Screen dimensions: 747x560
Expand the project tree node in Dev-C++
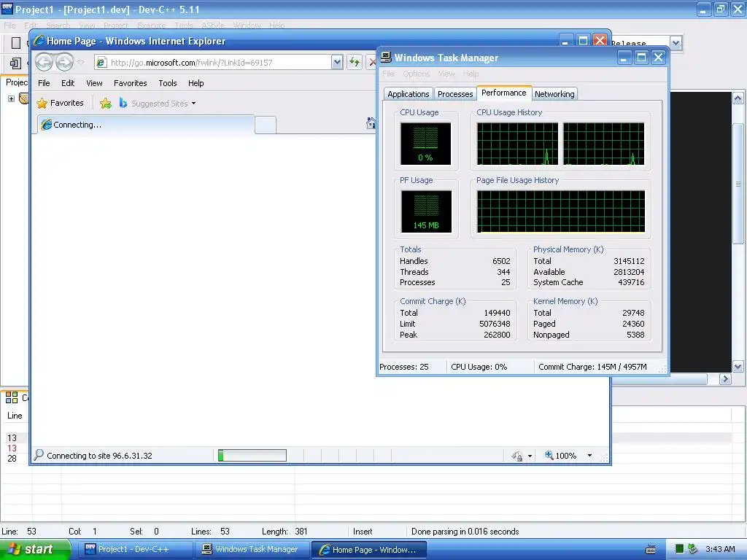(11, 98)
